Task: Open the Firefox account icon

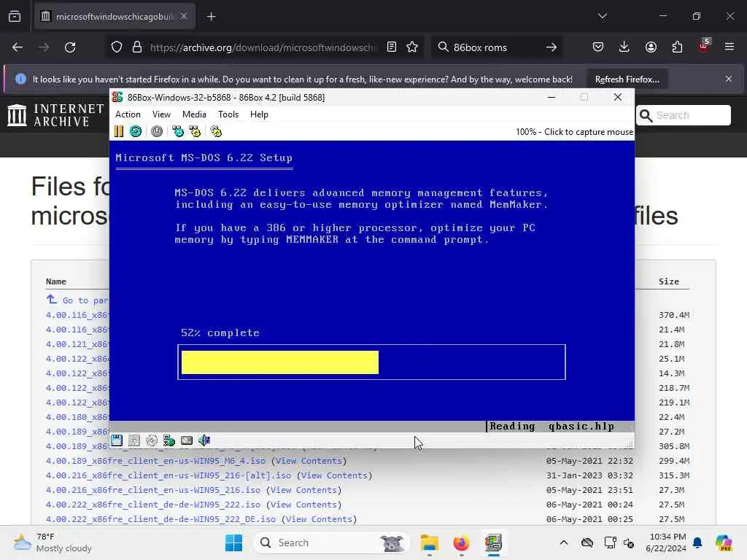Action: click(x=651, y=47)
